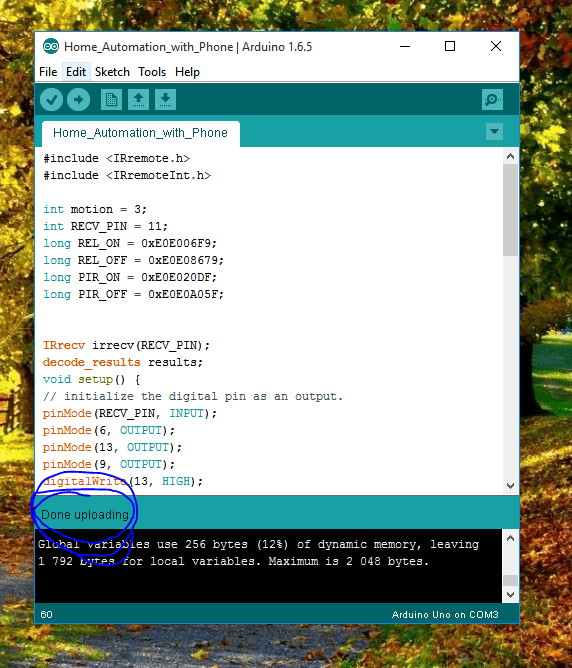Viewport: 572px width, 668px height.
Task: Open the Edit menu
Action: [x=76, y=72]
